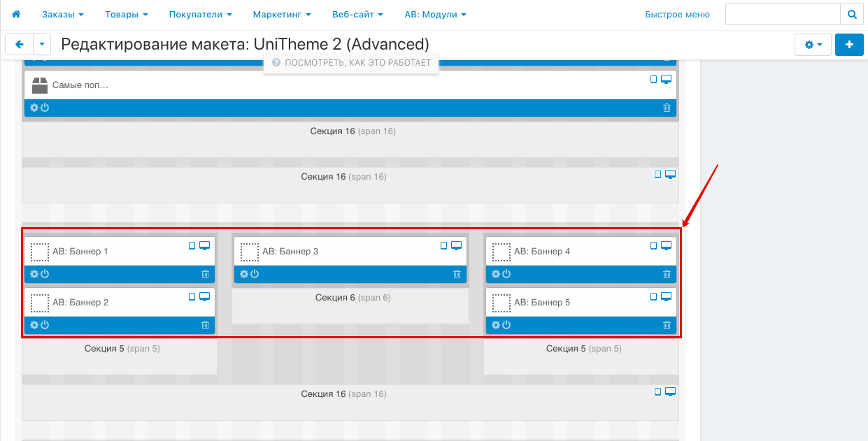Toggle power switch on АВ: Баннер 1
The image size is (868, 441).
pyautogui.click(x=45, y=274)
